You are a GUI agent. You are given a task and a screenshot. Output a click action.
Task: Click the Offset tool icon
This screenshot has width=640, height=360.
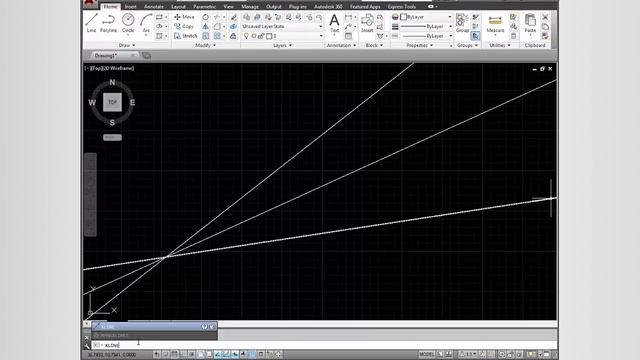[233, 36]
